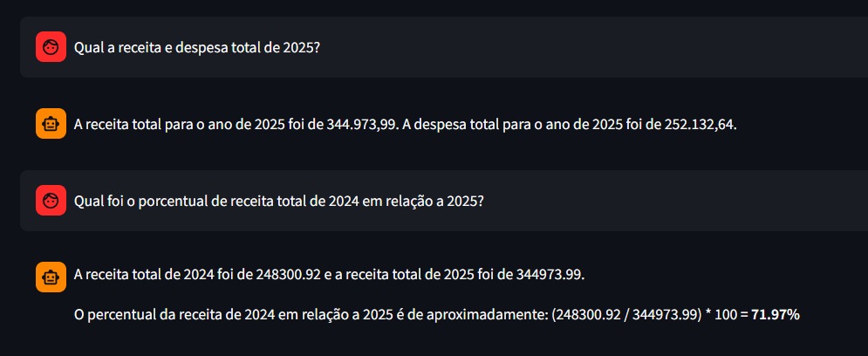
Task: Click the word "aproximadamente" in the last answer
Action: [498, 314]
